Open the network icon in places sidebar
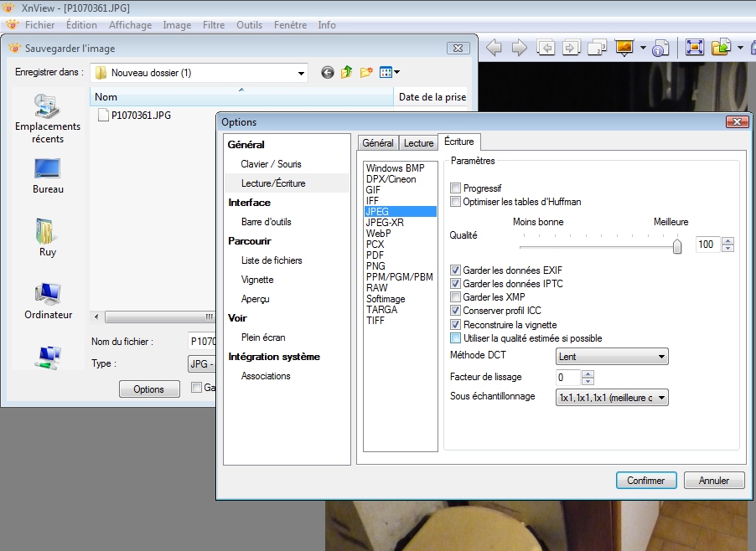756x551 pixels. pyautogui.click(x=48, y=358)
